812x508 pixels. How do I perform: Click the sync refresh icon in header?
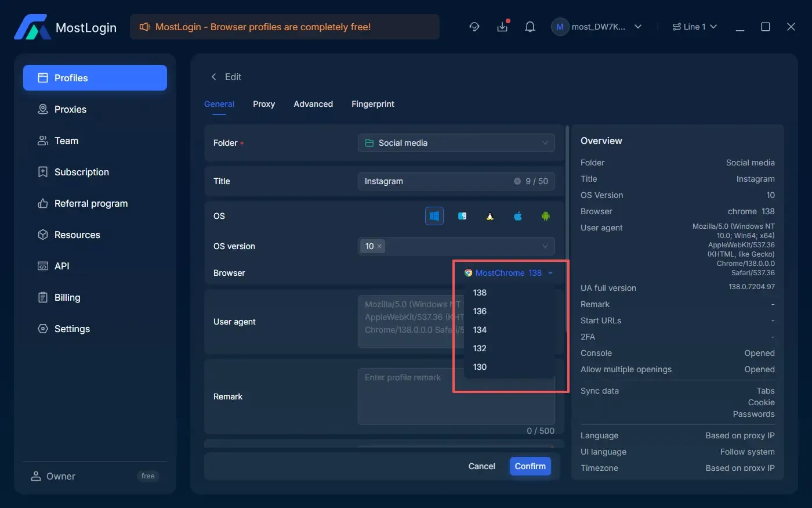tap(474, 27)
